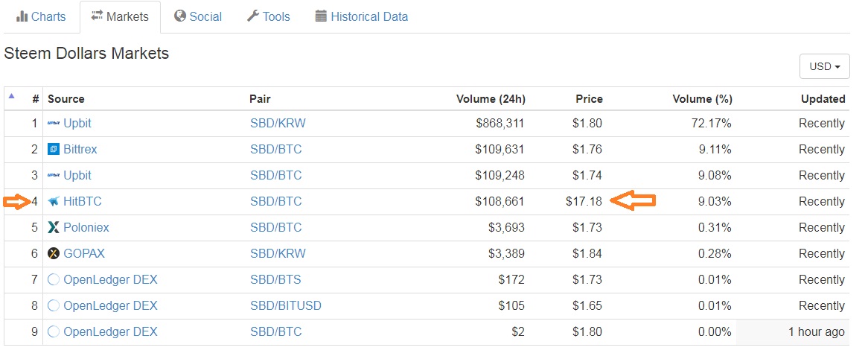Click the HitBTC logo icon

pyautogui.click(x=53, y=201)
